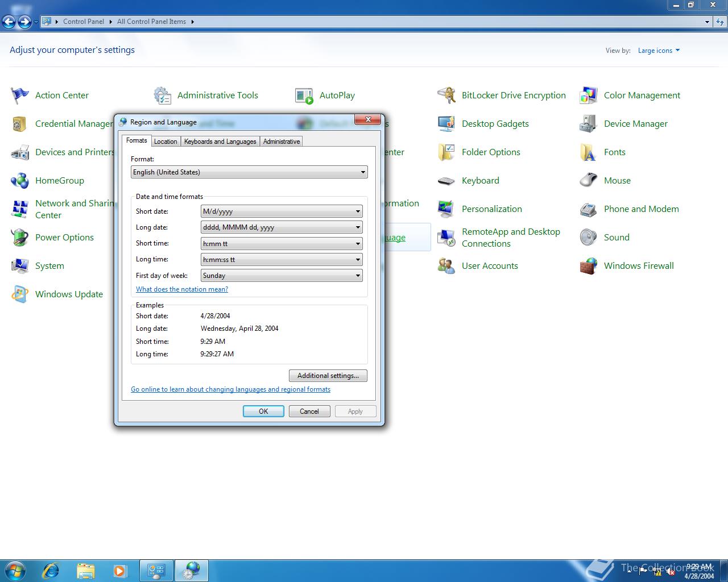
Task: Open the online regional formats help link
Action: coord(230,389)
